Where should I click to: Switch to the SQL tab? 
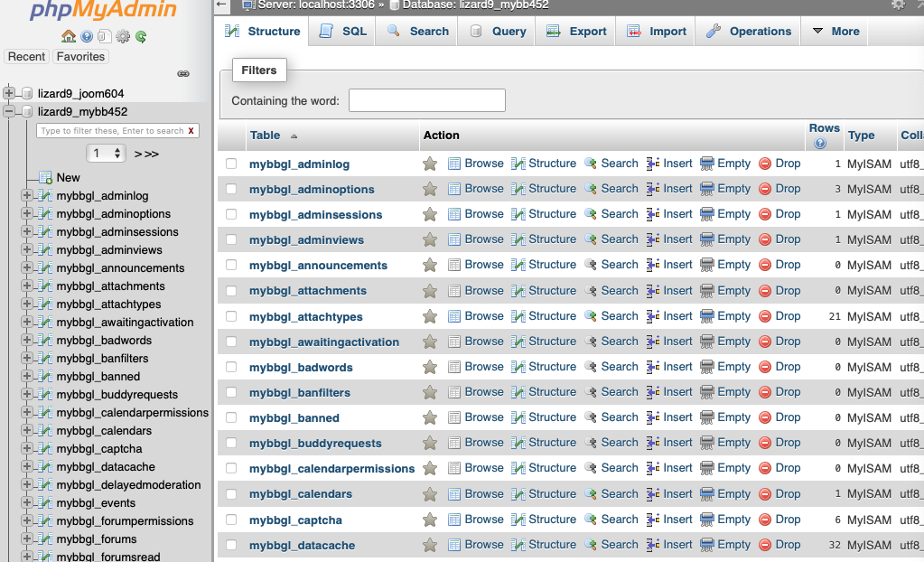pyautogui.click(x=343, y=32)
